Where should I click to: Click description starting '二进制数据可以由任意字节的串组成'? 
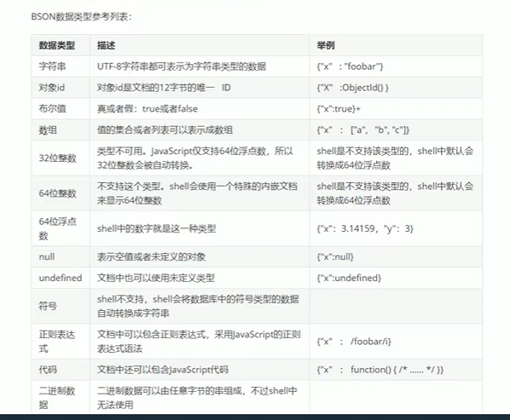click(197, 398)
